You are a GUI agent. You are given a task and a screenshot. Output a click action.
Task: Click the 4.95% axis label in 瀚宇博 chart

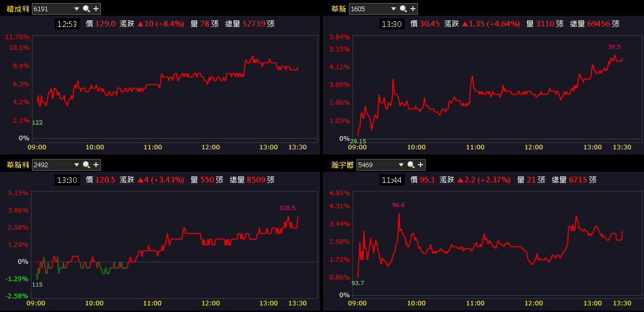(339, 193)
